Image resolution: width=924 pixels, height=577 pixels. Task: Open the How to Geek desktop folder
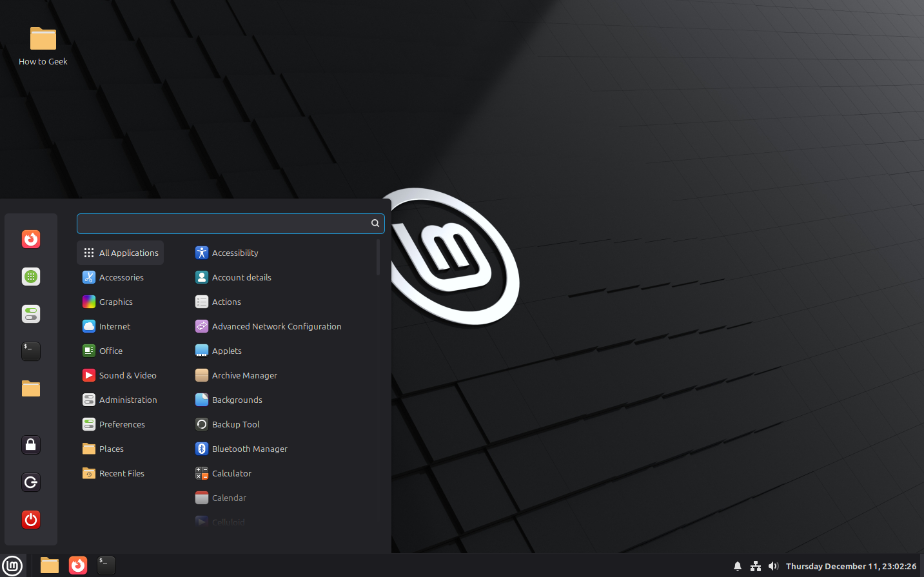pos(43,39)
